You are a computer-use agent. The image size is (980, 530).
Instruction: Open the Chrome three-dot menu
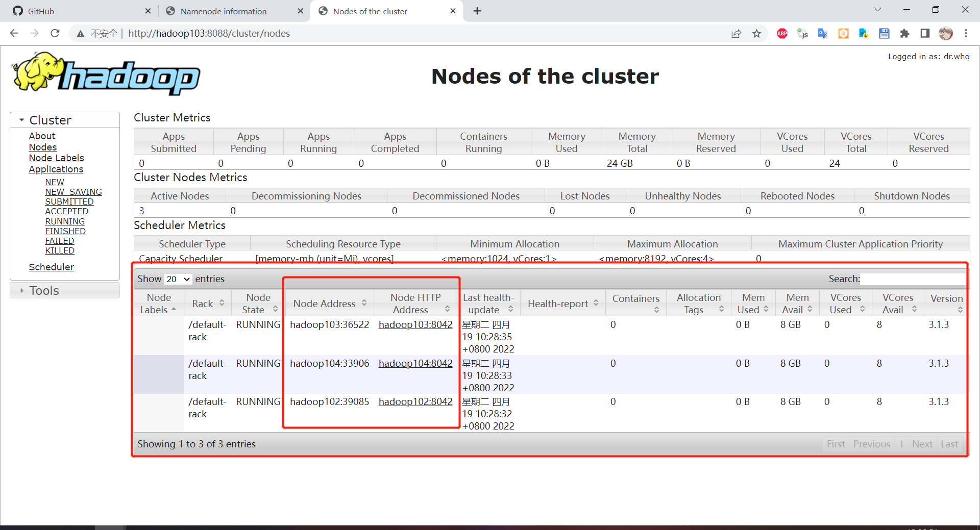coord(966,33)
